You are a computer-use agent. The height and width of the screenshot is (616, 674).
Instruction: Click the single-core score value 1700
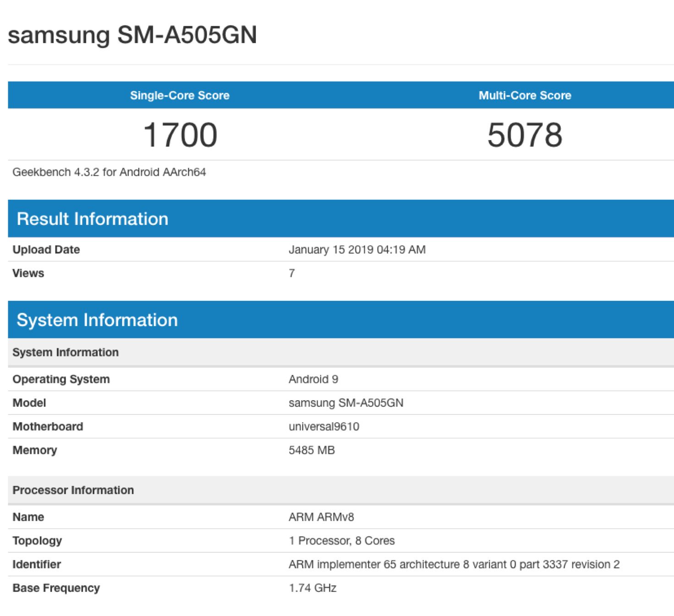[180, 135]
